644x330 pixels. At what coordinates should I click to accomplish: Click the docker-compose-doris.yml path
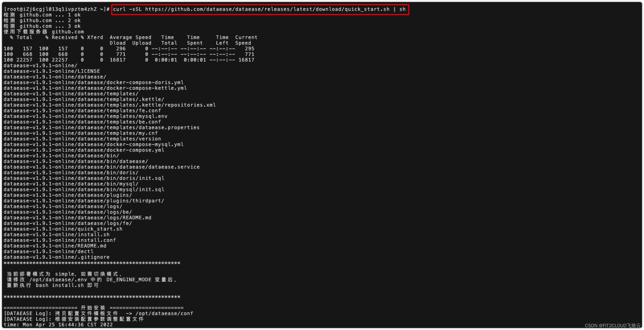coord(94,82)
